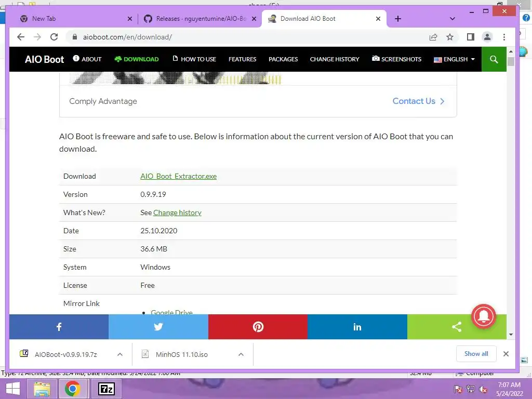Open Chrome side panel
This screenshot has width=532, height=399.
pyautogui.click(x=471, y=37)
